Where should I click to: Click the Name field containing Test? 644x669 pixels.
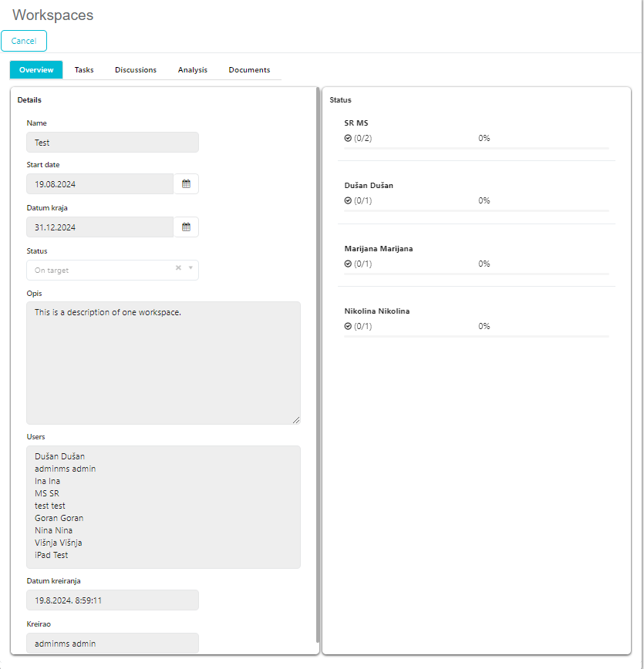click(x=113, y=143)
